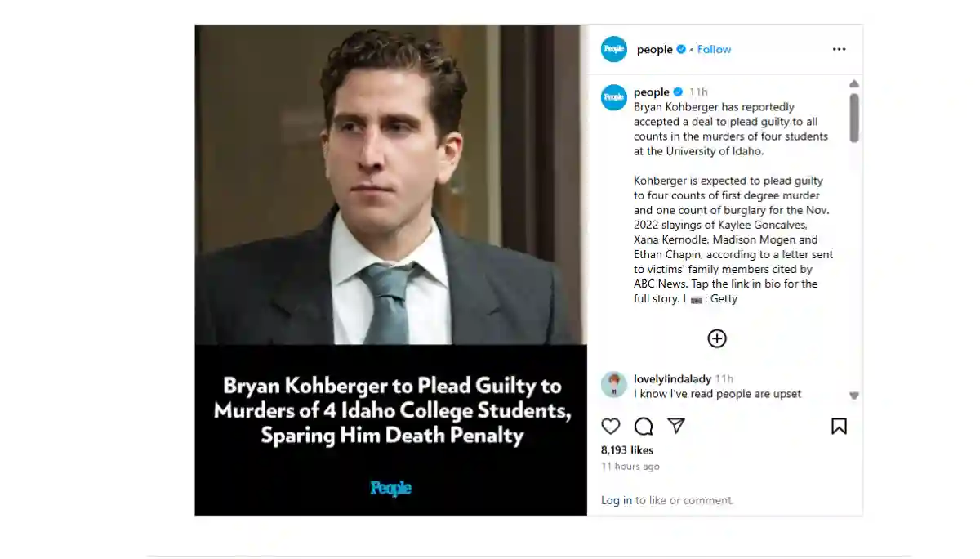Viewport: 980px width, 559px height.
Task: View 8,193 likes list
Action: (x=627, y=450)
